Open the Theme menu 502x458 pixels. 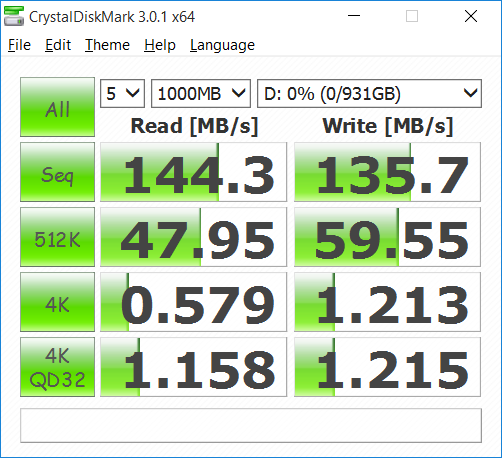[107, 45]
